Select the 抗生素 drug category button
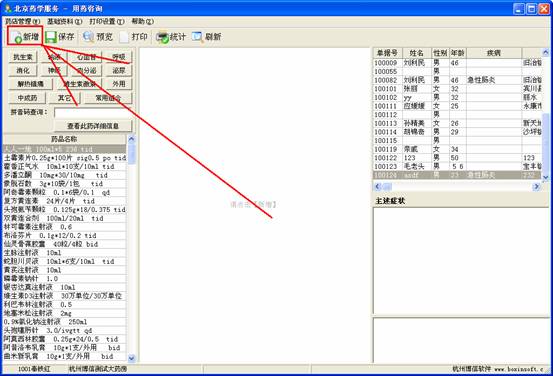553x376 pixels. (23, 57)
